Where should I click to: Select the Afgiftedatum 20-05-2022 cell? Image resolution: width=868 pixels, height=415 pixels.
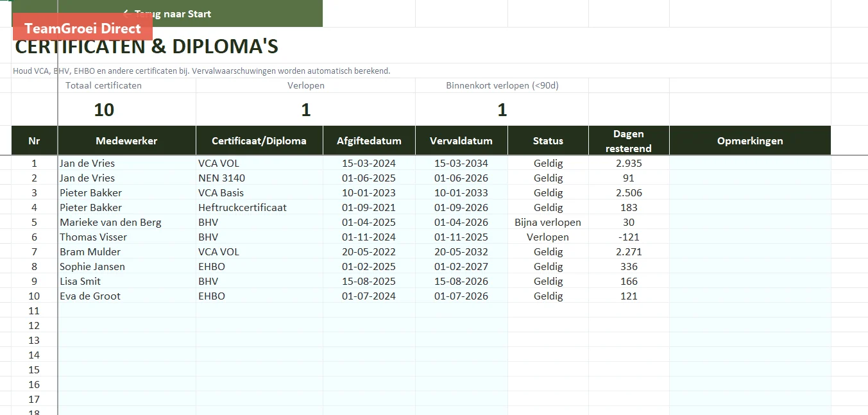pyautogui.click(x=369, y=251)
